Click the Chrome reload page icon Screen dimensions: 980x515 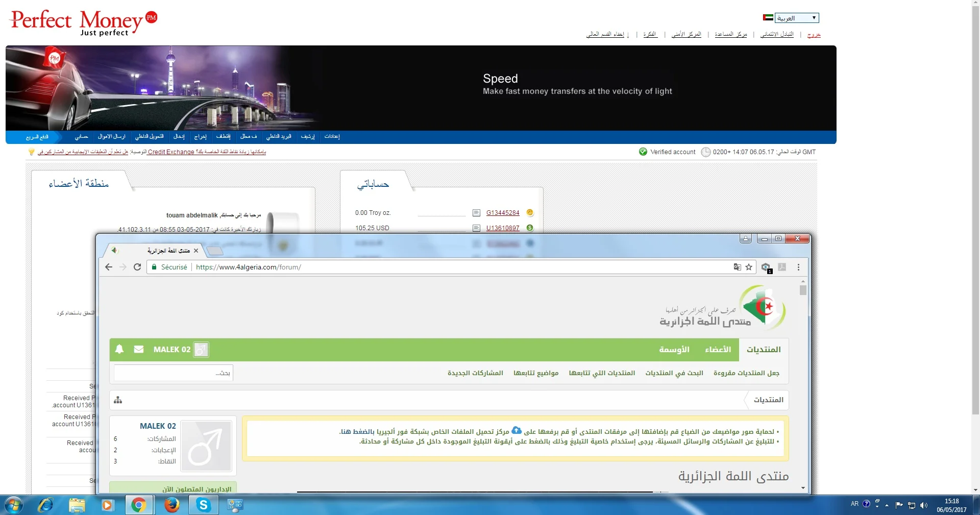pos(137,267)
